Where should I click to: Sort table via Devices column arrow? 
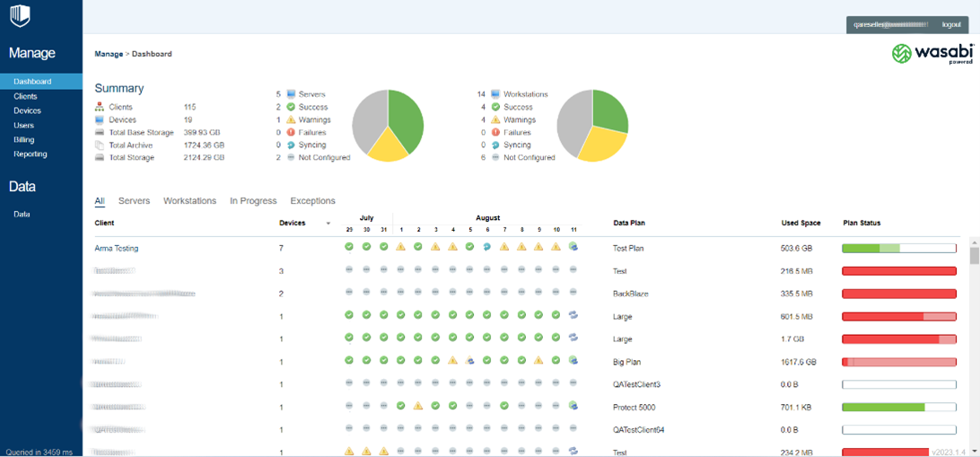click(328, 224)
